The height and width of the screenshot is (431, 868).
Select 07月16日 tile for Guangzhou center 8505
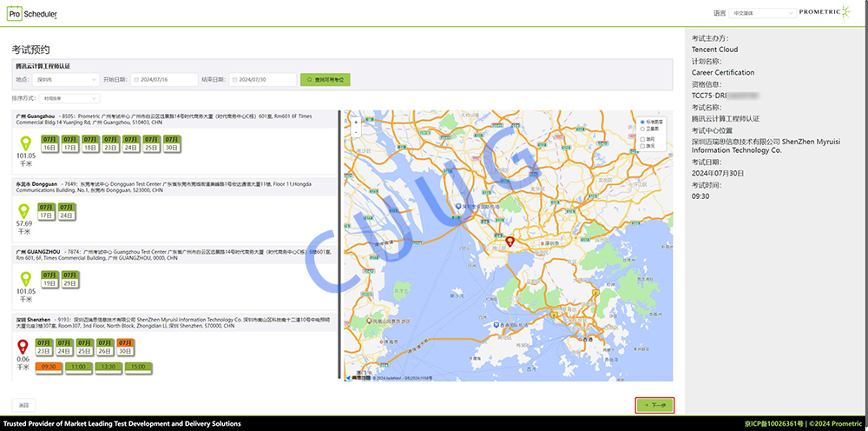pos(49,143)
